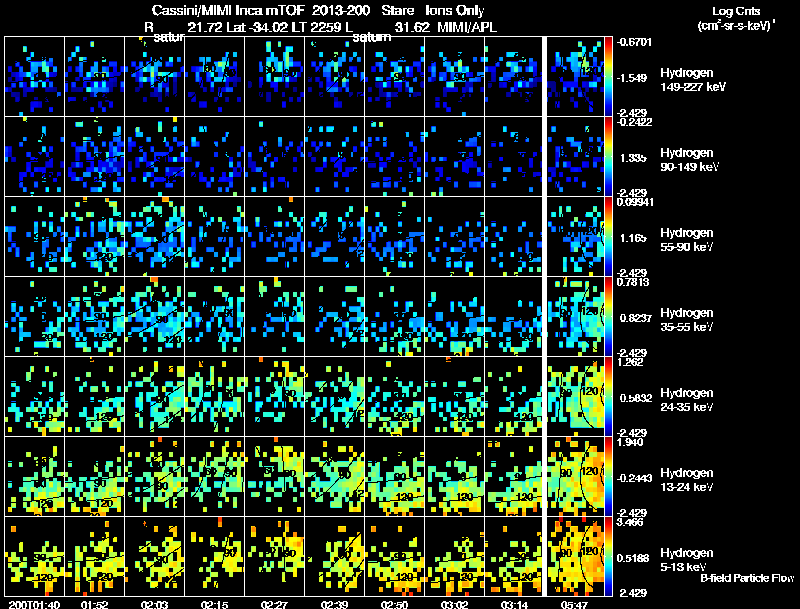Click the Cassini/MIMI Inca mTOF title line

tap(318, 11)
